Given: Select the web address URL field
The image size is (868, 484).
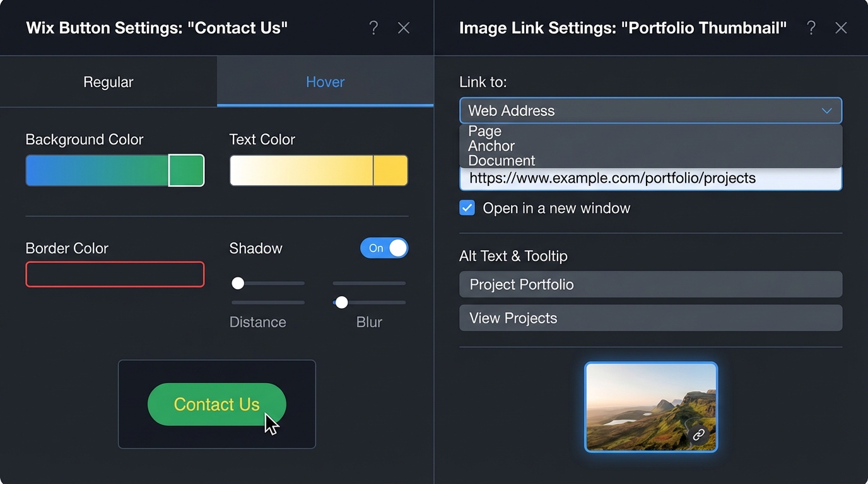Looking at the screenshot, I should pyautogui.click(x=650, y=178).
